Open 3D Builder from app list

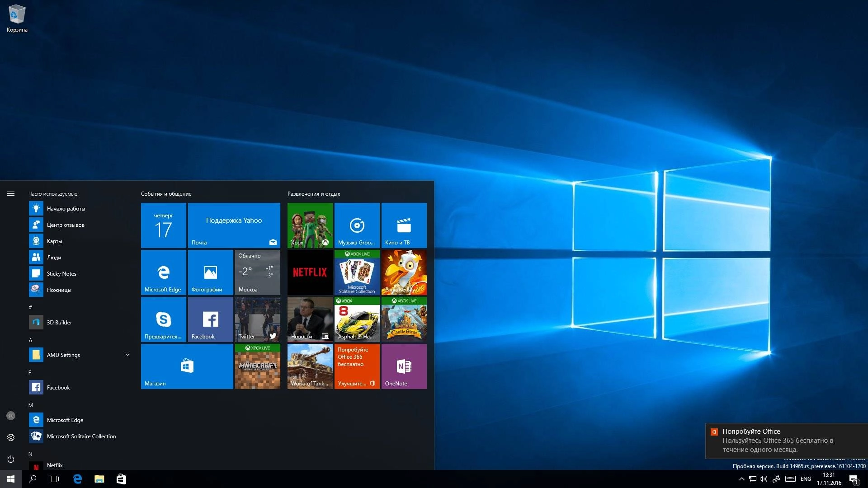[80, 323]
